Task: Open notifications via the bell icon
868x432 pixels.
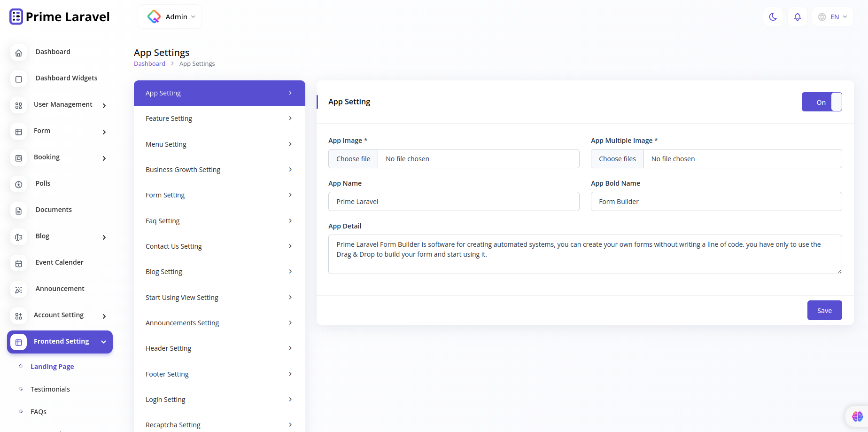Action: pyautogui.click(x=797, y=16)
